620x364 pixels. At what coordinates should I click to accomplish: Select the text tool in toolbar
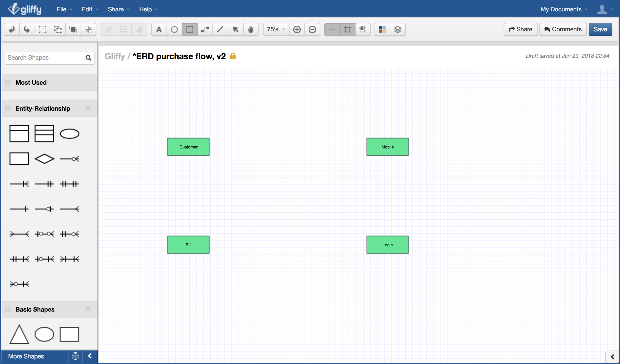tap(159, 29)
